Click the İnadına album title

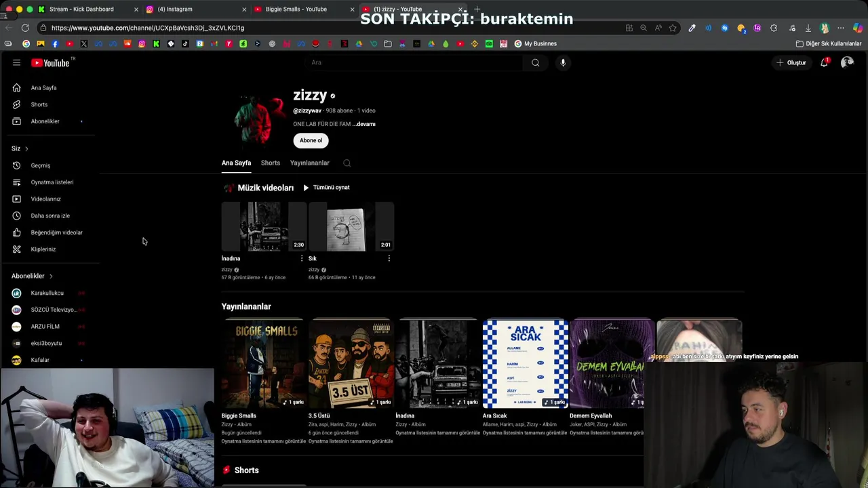[x=405, y=415]
